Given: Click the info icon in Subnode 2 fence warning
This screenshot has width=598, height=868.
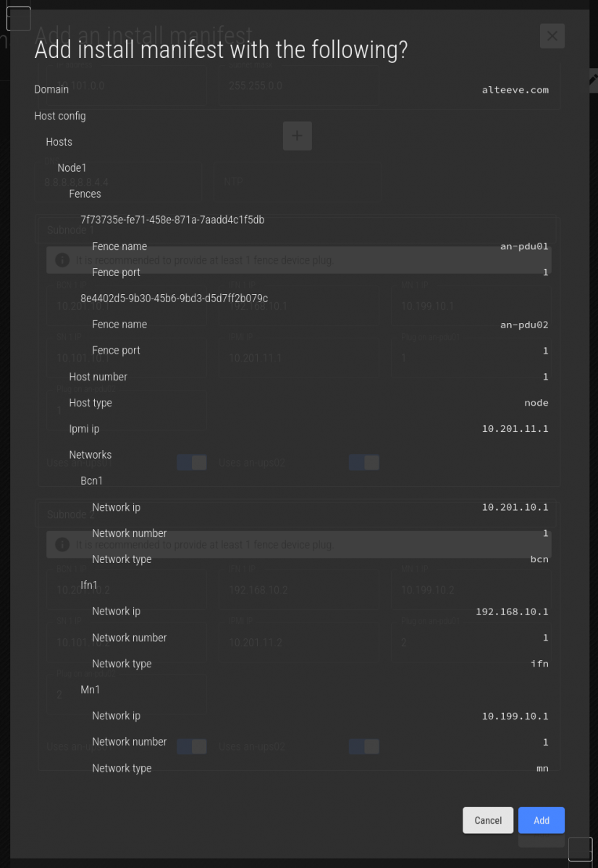Looking at the screenshot, I should [x=62, y=544].
